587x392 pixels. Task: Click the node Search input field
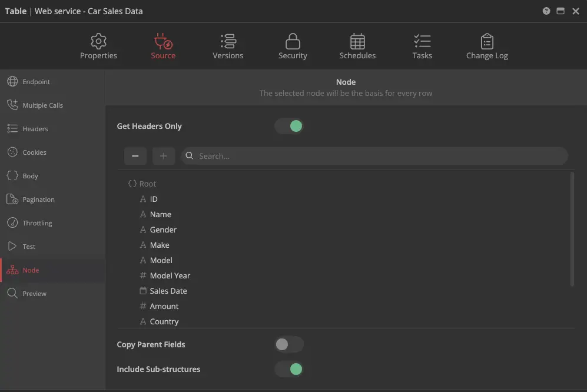pos(377,156)
